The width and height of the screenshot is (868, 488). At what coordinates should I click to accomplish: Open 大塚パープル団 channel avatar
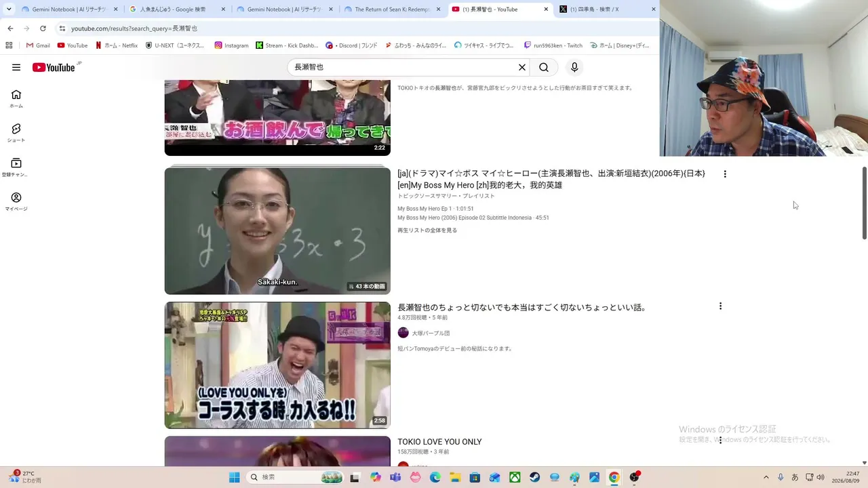click(403, 333)
